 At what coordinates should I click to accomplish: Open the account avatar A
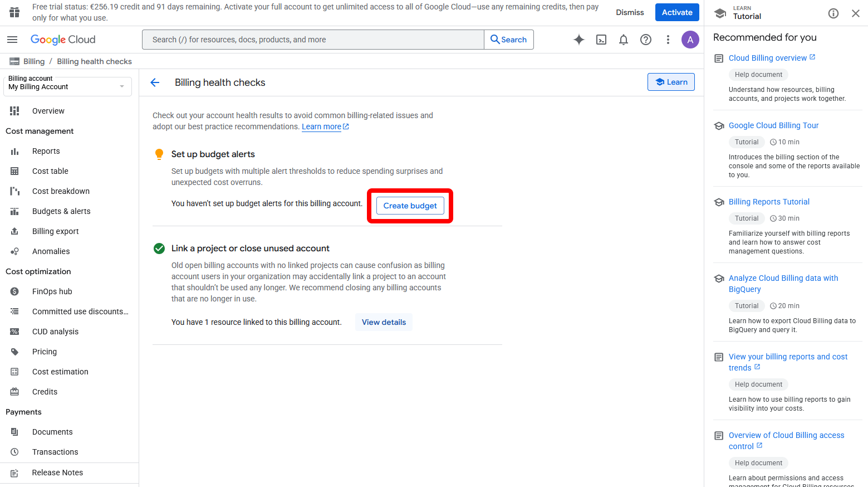point(690,40)
